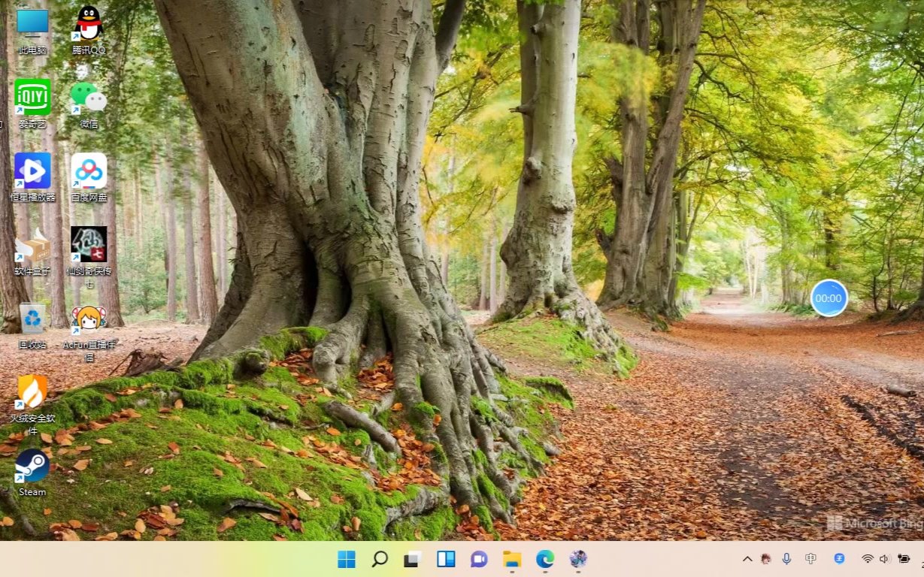This screenshot has height=577, width=924.
Task: Click the WeChat (微信) desktop shortcut
Action: [89, 98]
